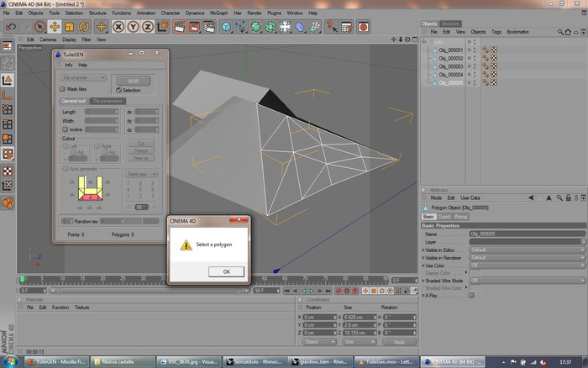This screenshot has height=368, width=588.
Task: Select the Model tool in left palette
Action: pos(7,80)
